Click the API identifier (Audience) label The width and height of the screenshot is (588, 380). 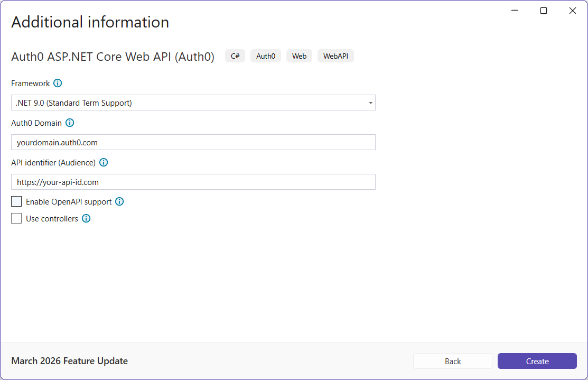click(53, 163)
